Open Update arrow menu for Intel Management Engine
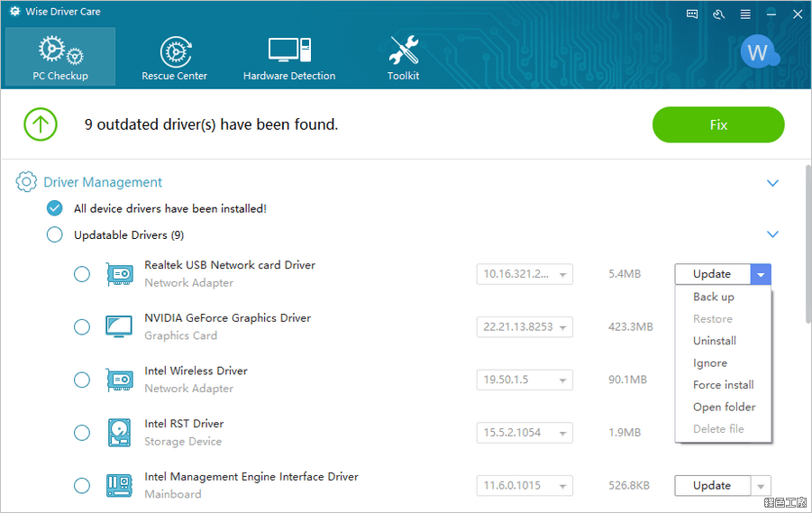This screenshot has height=513, width=812. point(761,486)
